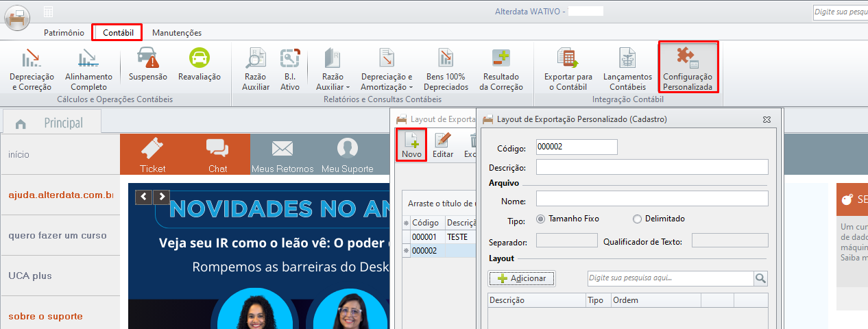This screenshot has width=868, height=329.
Task: Create a new layout with Novo
Action: pyautogui.click(x=411, y=145)
